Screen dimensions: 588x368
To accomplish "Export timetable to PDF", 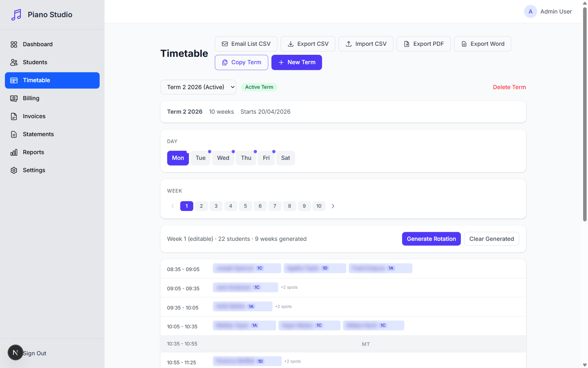I will click(423, 44).
